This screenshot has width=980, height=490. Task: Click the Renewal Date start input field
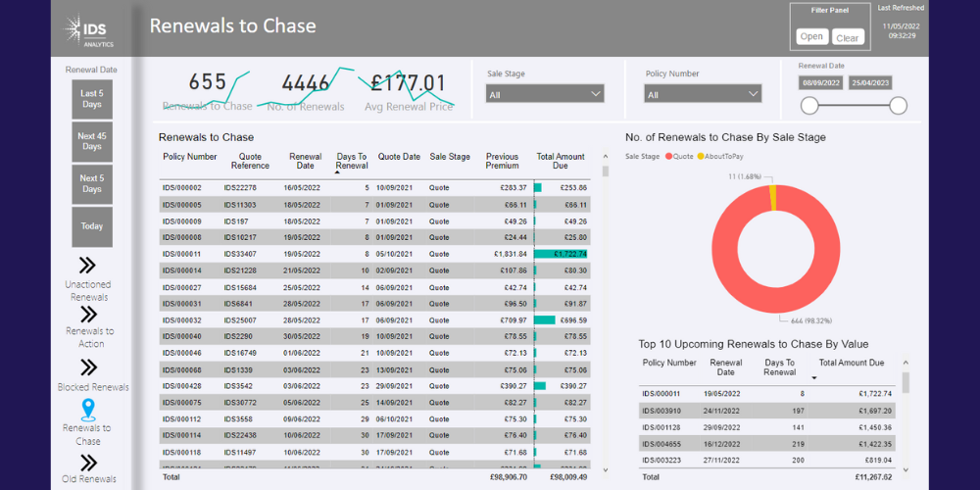(x=823, y=83)
